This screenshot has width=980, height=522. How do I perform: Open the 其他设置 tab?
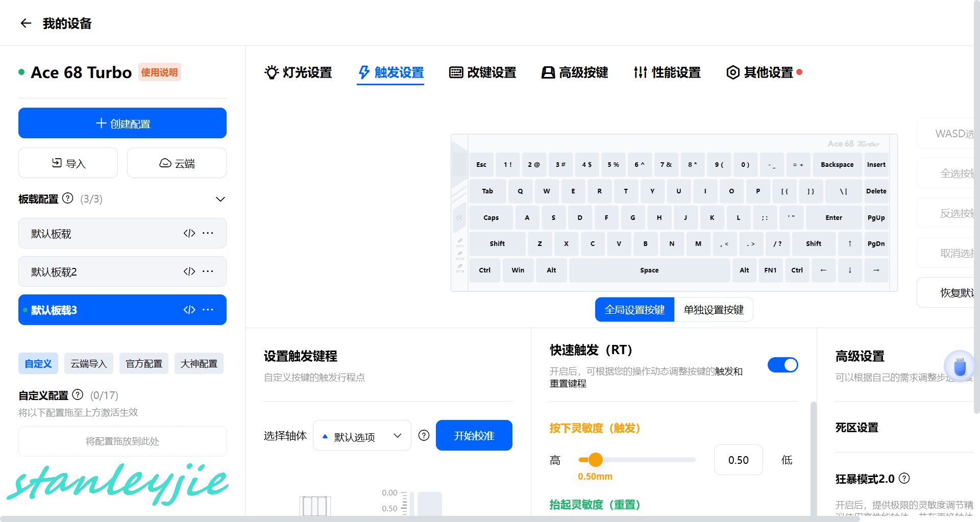coord(759,72)
